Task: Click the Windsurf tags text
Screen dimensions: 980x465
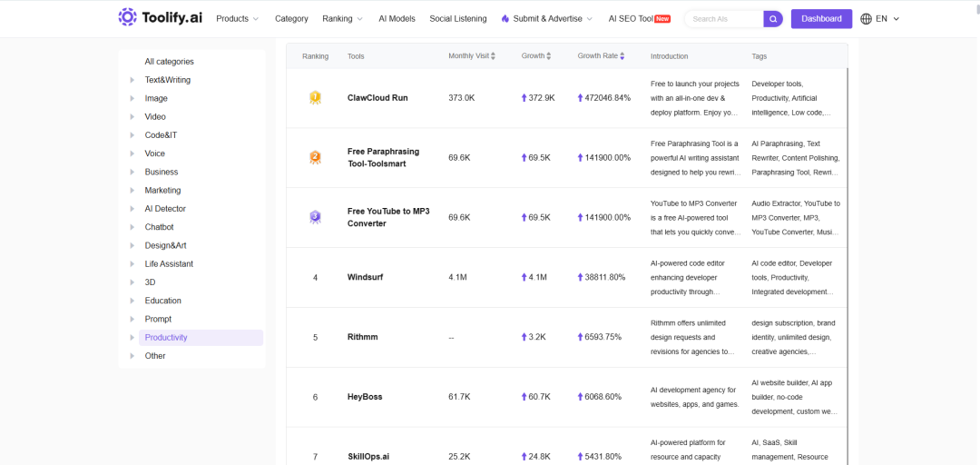Action: pyautogui.click(x=792, y=277)
